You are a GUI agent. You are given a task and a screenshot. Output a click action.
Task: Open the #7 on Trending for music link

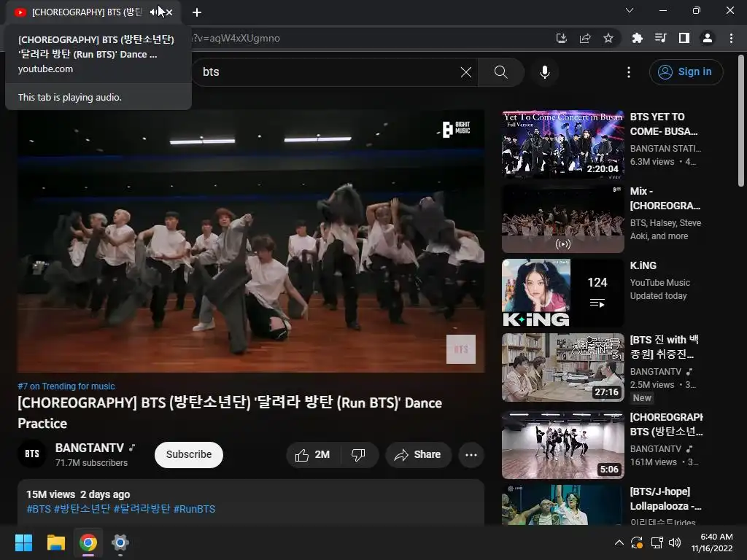click(66, 386)
